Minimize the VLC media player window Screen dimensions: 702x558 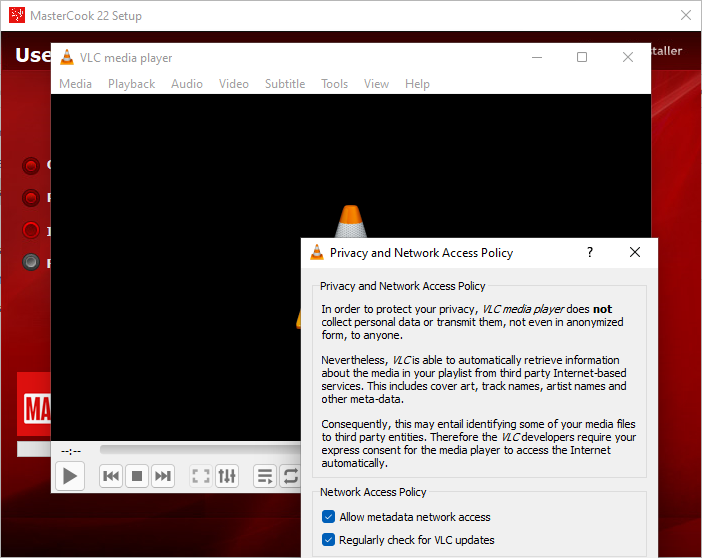click(537, 57)
